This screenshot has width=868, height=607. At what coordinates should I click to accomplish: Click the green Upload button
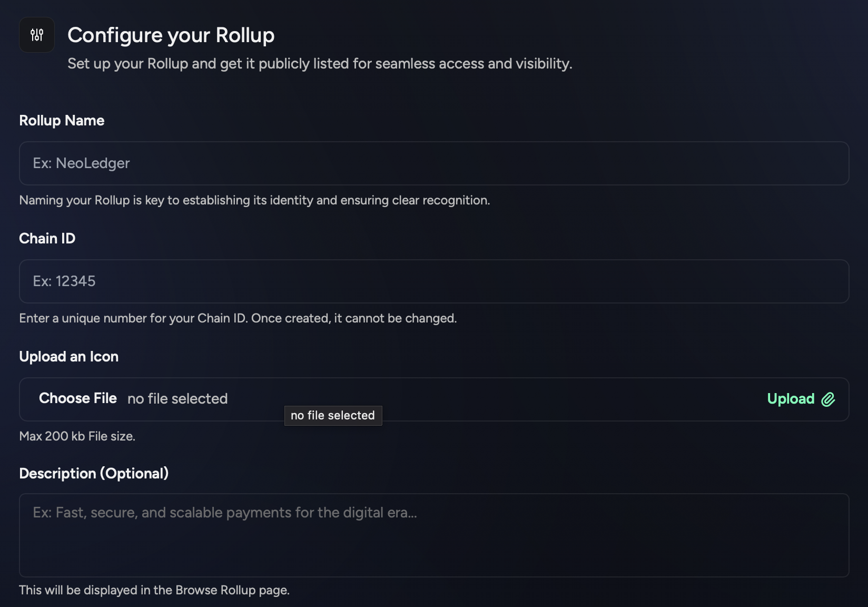(801, 399)
